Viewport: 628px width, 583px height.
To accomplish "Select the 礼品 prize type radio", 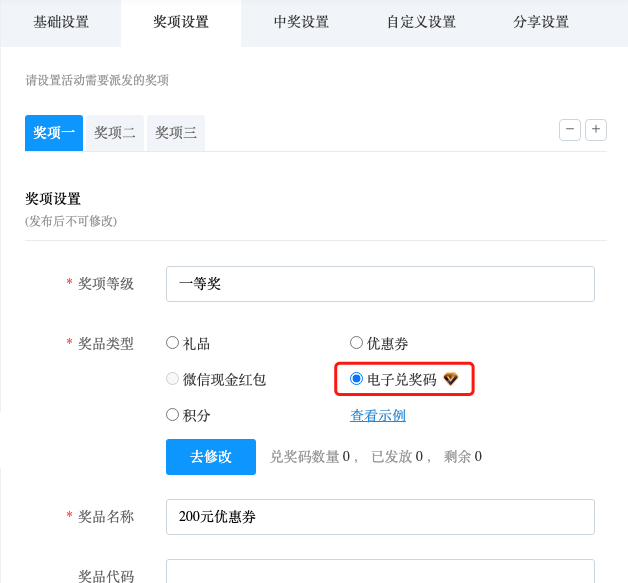I will click(x=173, y=343).
